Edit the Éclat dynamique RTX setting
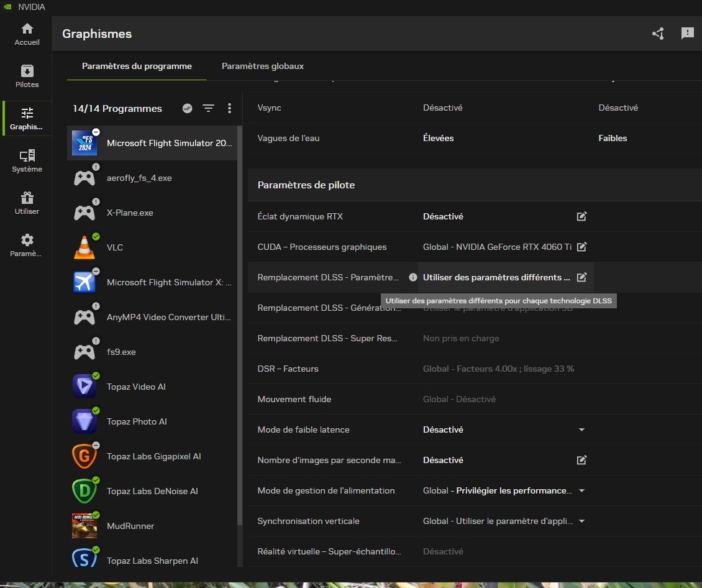The height and width of the screenshot is (588, 702). (x=581, y=216)
